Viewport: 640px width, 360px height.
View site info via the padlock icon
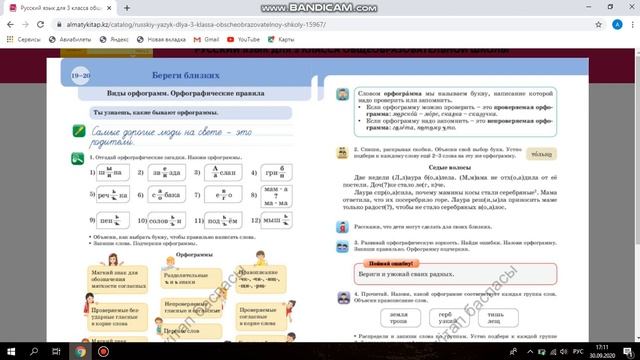(59, 24)
